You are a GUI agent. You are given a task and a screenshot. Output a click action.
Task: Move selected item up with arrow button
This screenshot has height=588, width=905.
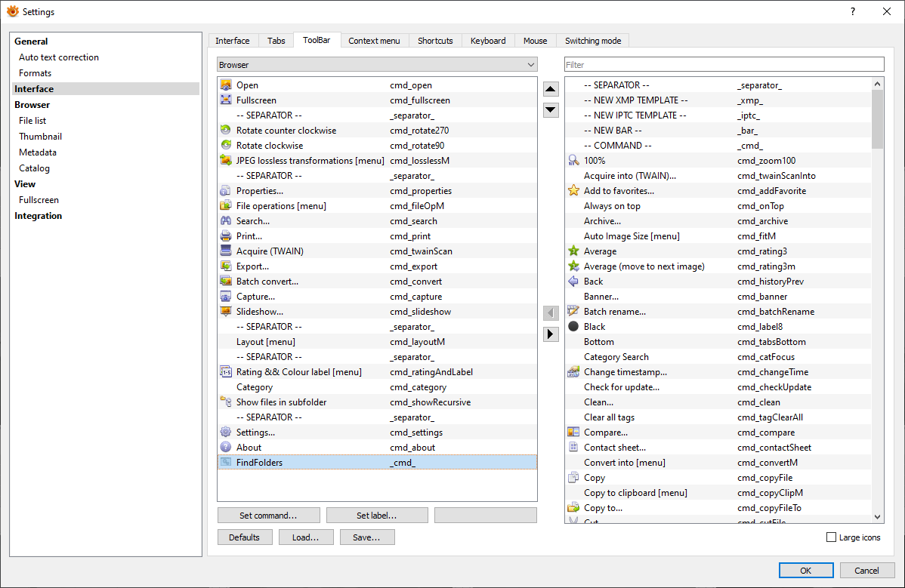pos(551,89)
